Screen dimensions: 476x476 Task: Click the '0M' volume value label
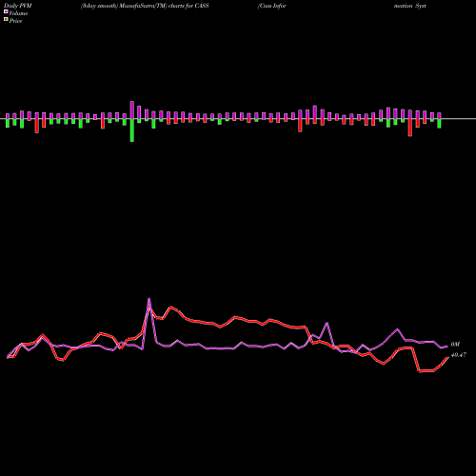[455, 345]
